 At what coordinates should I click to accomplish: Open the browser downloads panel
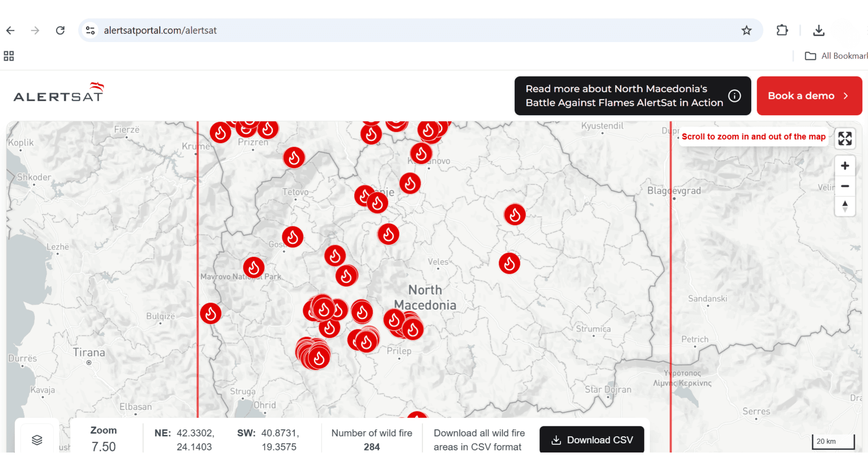[818, 30]
